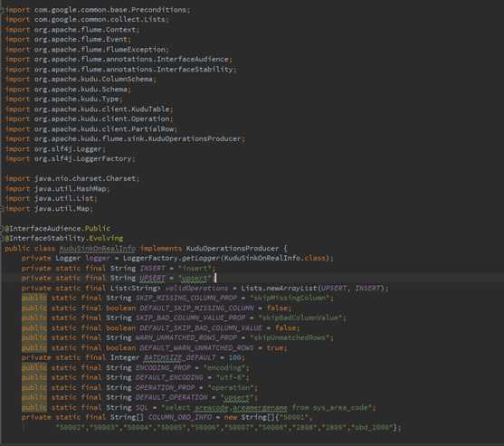Click the KuduSinkOnRealInfo class name in declaration
The width and height of the screenshot is (504, 446).
(98, 249)
